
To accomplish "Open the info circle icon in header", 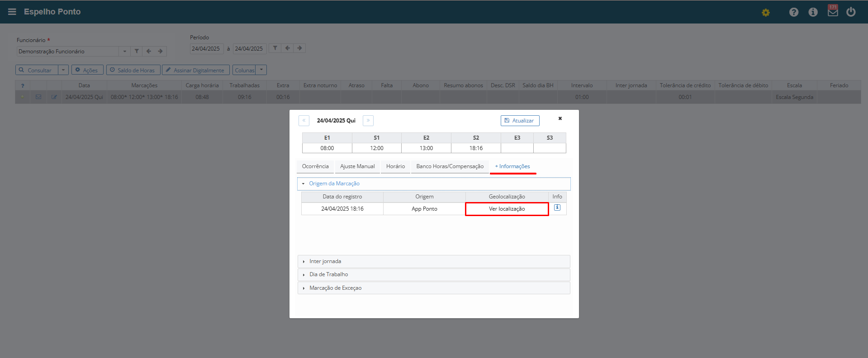I will 813,12.
